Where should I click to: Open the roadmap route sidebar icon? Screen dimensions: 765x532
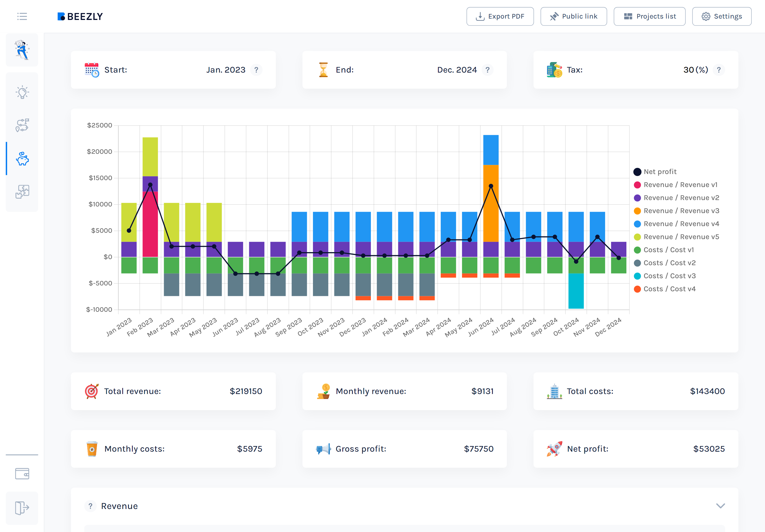coord(22,125)
